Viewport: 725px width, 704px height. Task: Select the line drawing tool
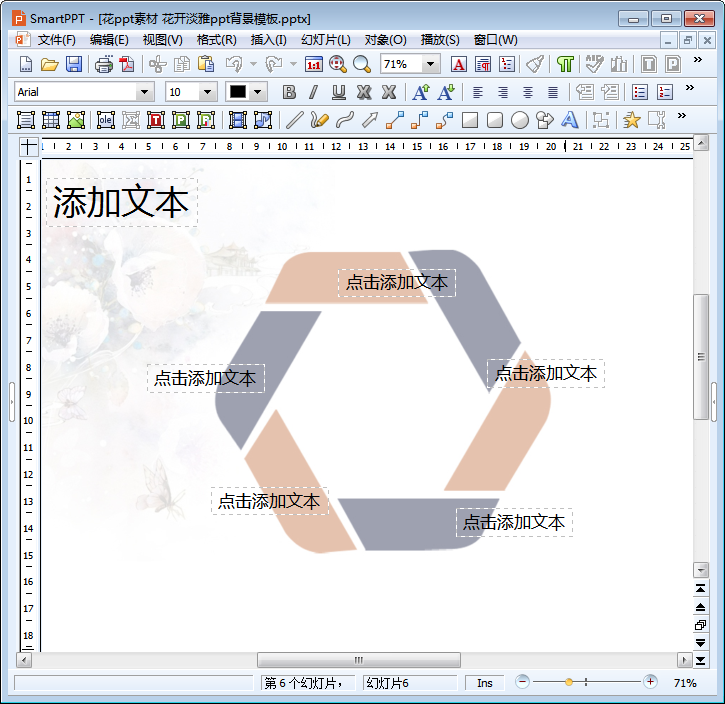click(294, 120)
